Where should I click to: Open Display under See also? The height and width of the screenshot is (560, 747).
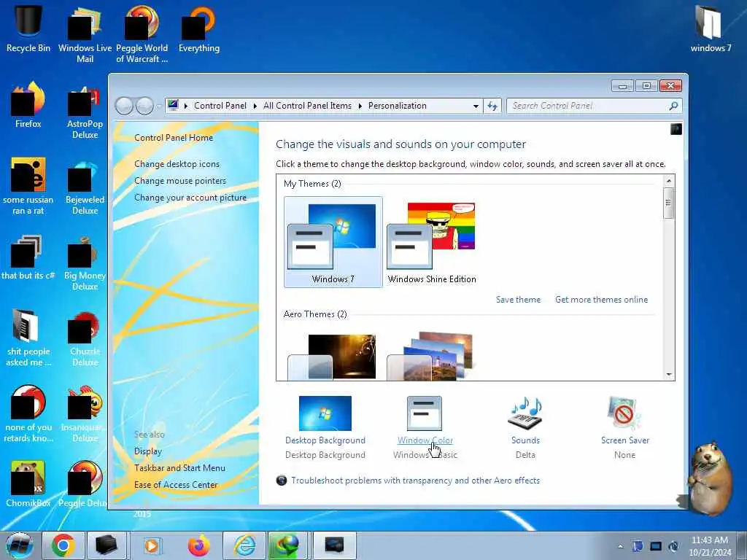click(147, 451)
